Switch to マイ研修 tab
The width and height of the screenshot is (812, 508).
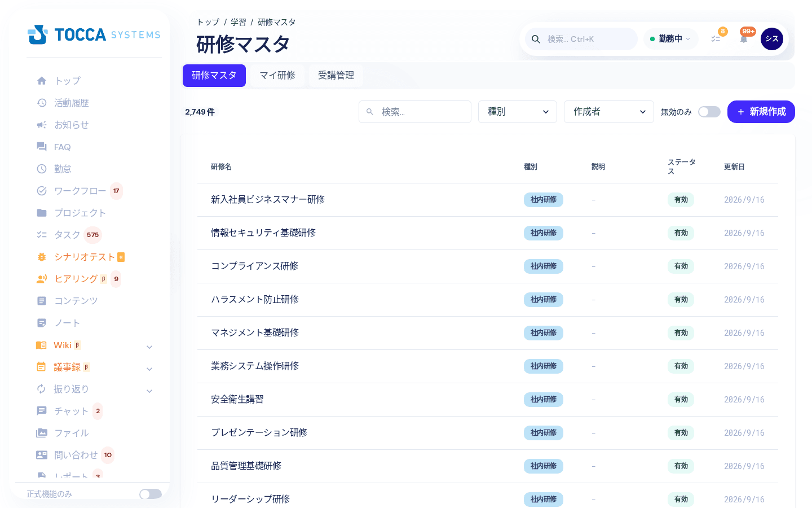tap(277, 76)
